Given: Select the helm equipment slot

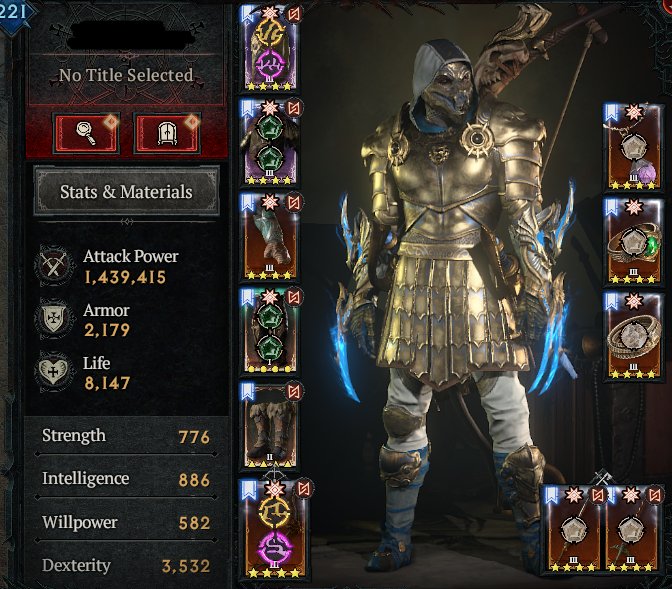Looking at the screenshot, I should coord(270,48).
